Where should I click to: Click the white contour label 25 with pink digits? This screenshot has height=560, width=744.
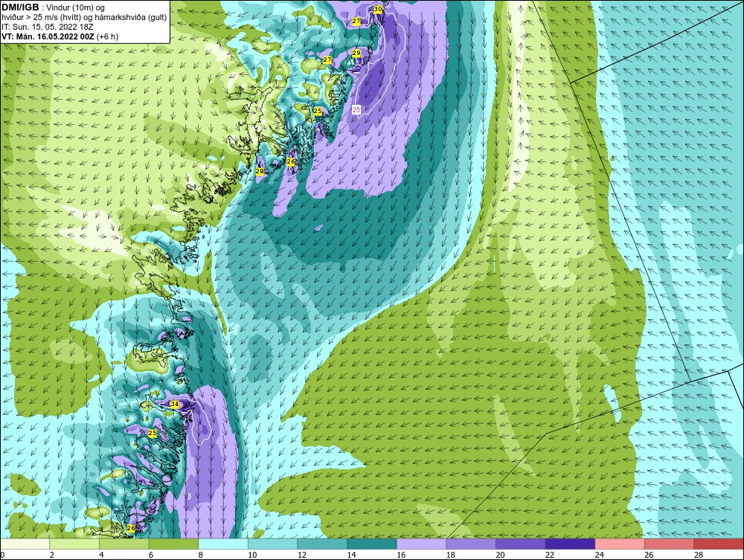pyautogui.click(x=356, y=109)
